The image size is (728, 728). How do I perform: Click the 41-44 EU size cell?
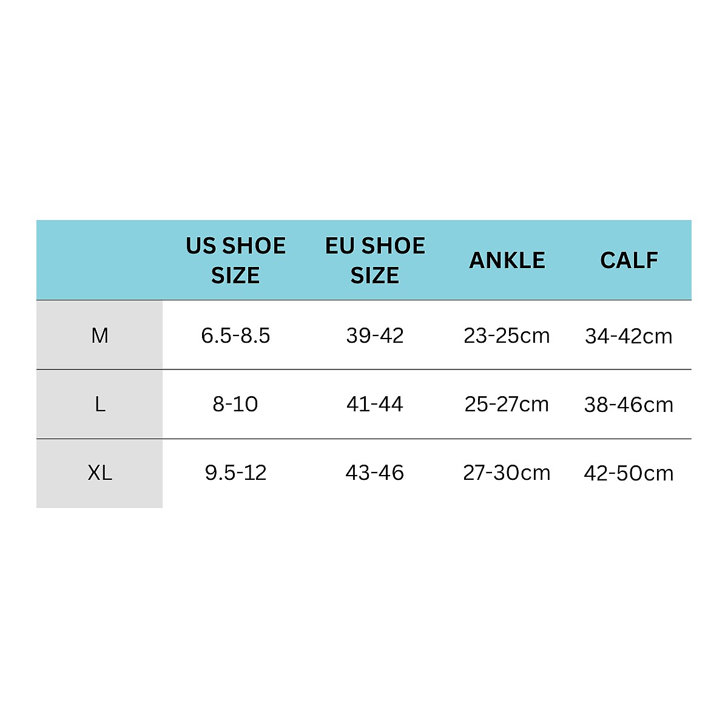[375, 404]
